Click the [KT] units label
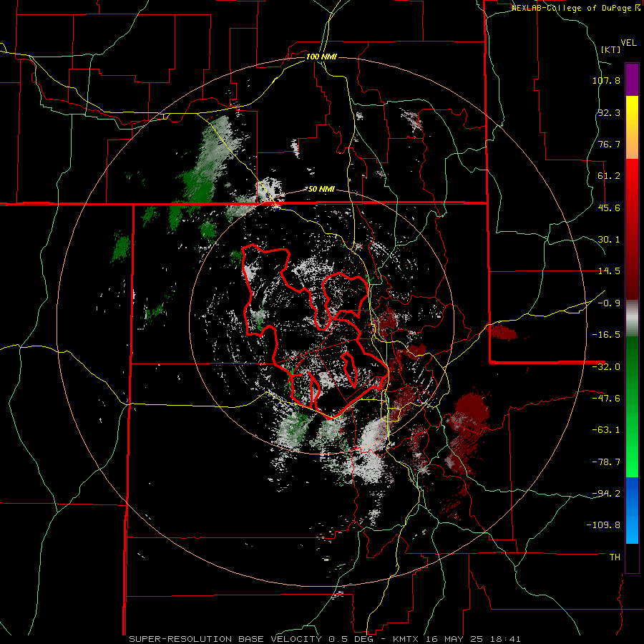644x644 pixels. coord(610,49)
